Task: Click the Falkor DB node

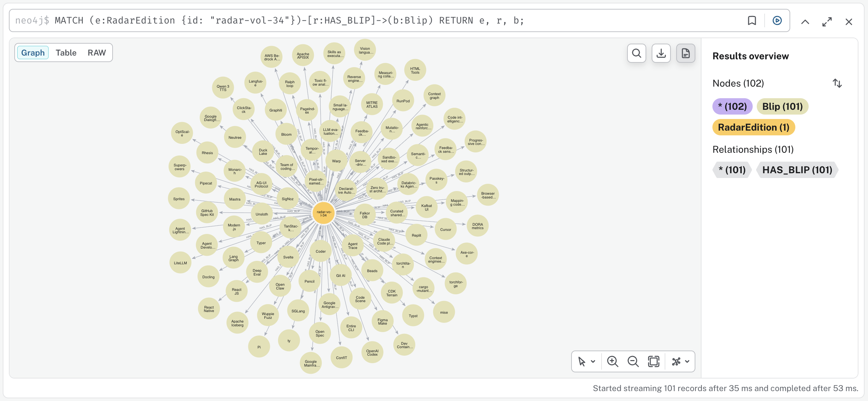Action: coord(365,215)
